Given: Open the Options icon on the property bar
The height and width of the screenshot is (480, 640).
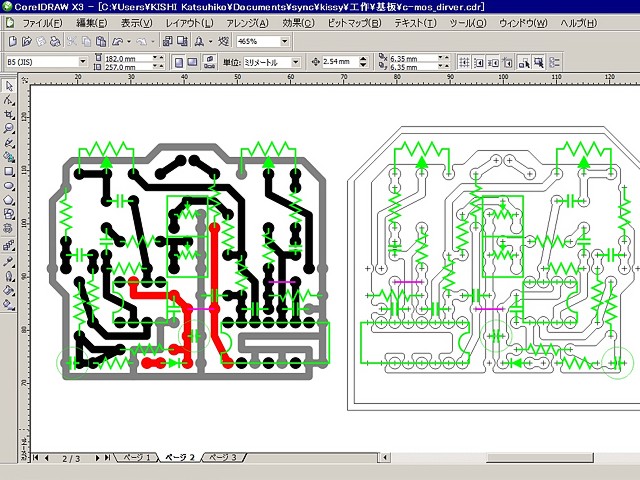Looking at the screenshot, I should [x=554, y=62].
